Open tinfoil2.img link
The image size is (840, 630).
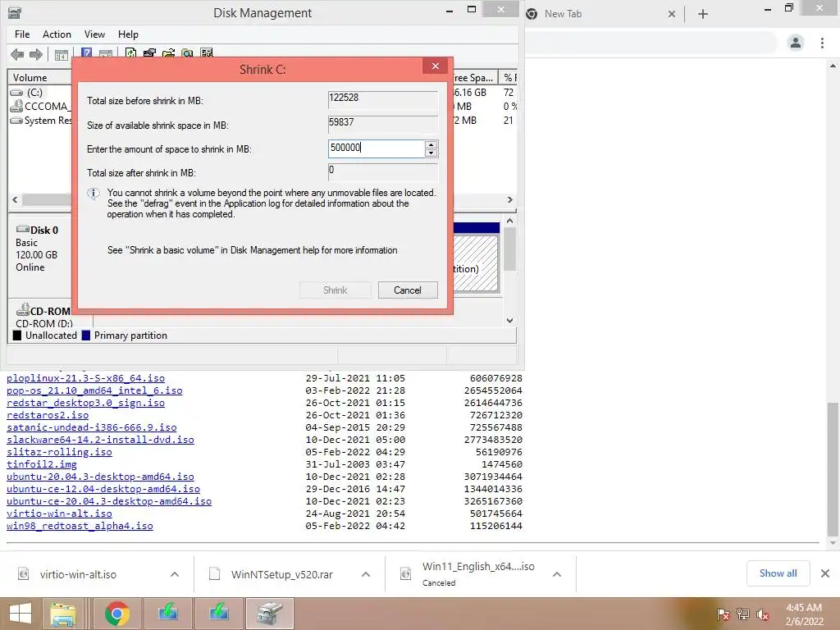click(42, 464)
